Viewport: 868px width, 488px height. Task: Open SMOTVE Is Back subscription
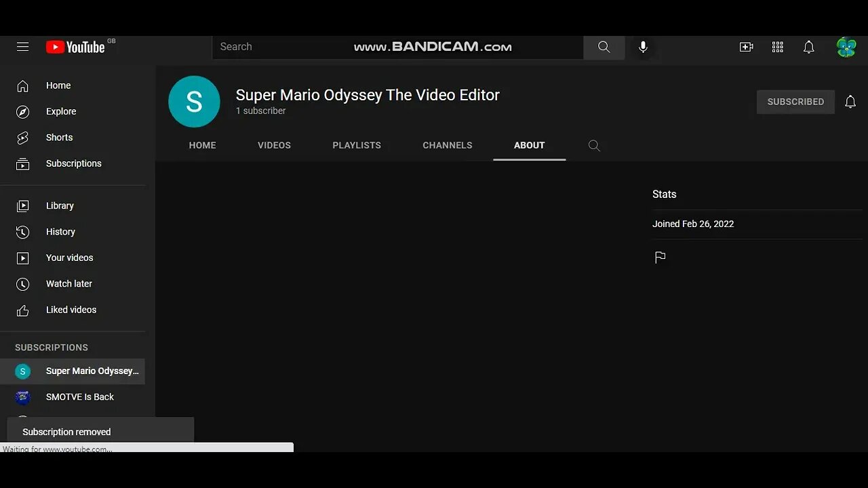coord(73,397)
